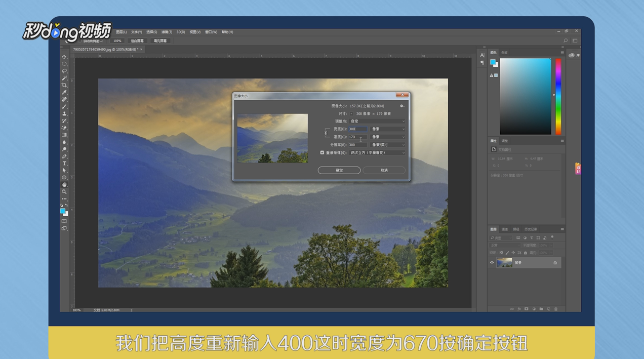Select the Ellipse shape tool

(64, 177)
